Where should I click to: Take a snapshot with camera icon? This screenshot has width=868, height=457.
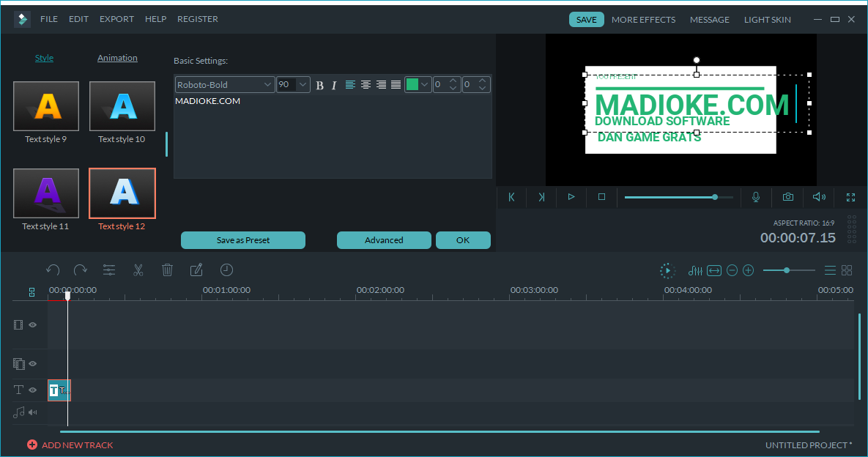(787, 197)
